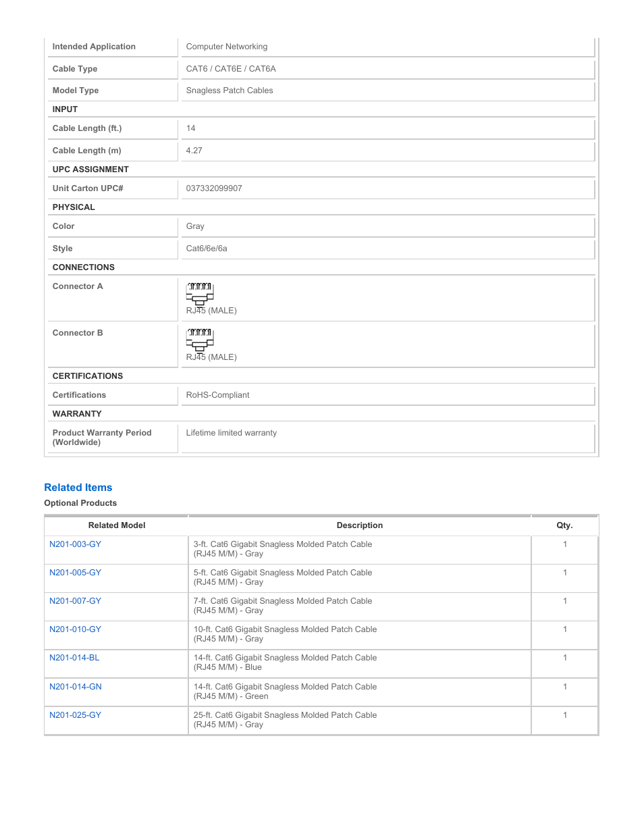This screenshot has height=834, width=644.
Task: Open the N201-014-BL model link
Action: pos(74,658)
